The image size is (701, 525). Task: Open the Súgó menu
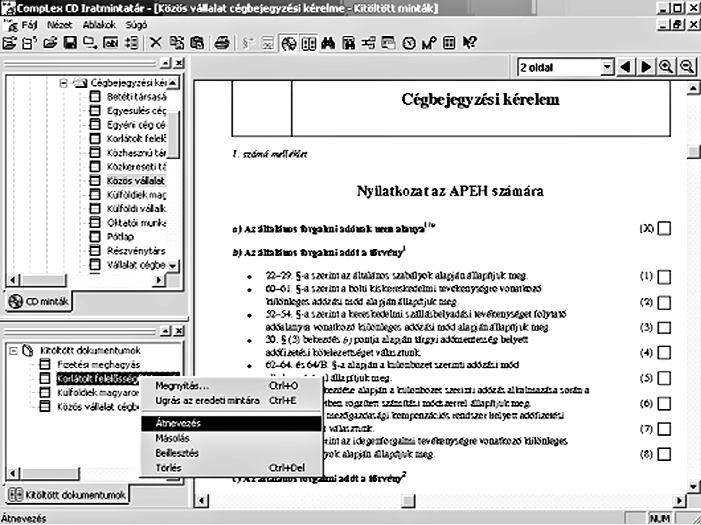click(x=136, y=25)
